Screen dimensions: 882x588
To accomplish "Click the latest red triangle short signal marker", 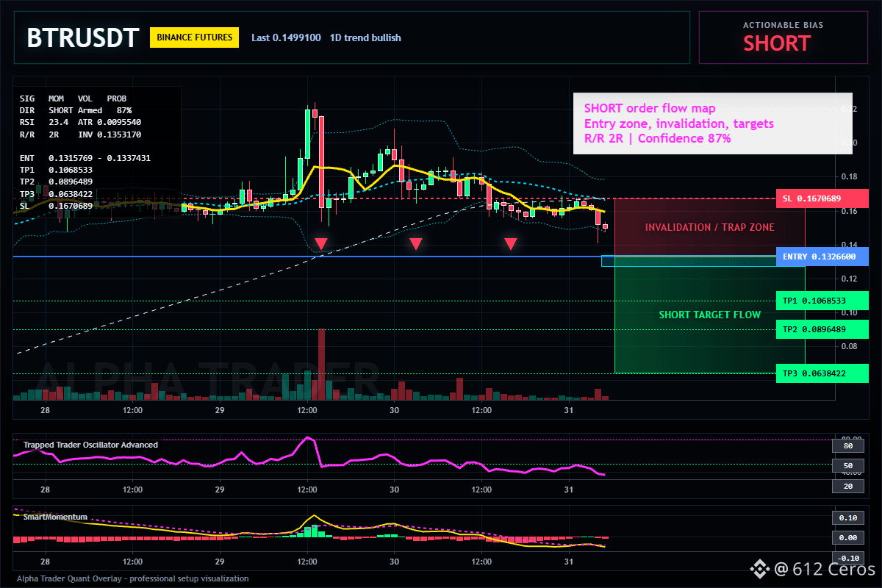I will (x=510, y=243).
